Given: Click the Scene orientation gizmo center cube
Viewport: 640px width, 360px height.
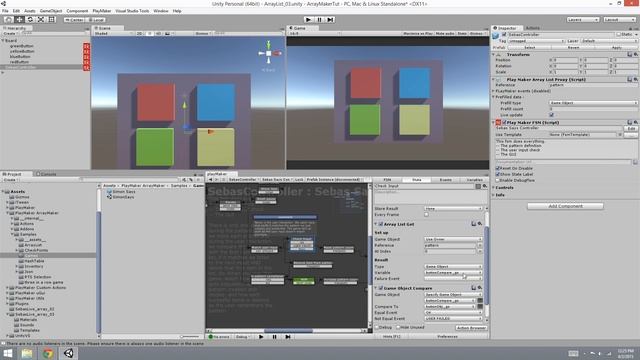Looking at the screenshot, I should click(x=269, y=53).
